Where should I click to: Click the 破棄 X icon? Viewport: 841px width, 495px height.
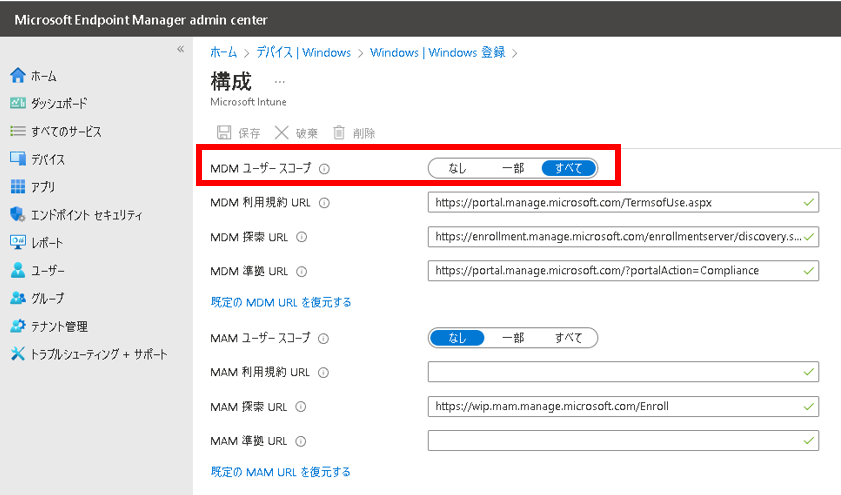(282, 132)
